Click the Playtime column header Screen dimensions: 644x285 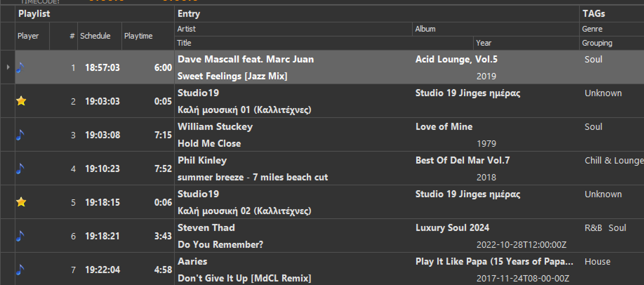[x=138, y=36]
